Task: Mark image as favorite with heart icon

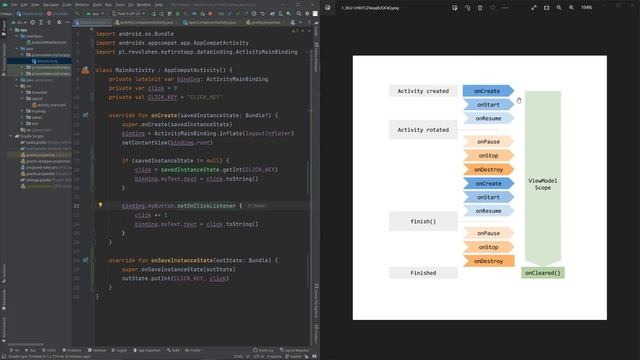Action: pyautogui.click(x=493, y=8)
